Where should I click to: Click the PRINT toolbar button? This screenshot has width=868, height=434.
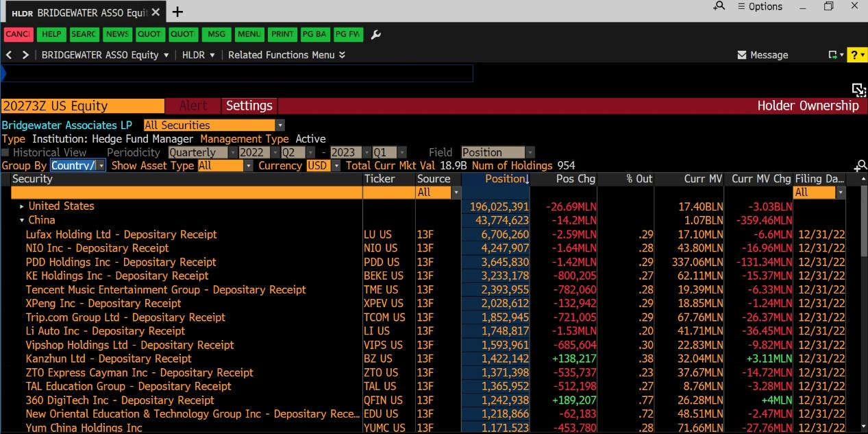282,34
